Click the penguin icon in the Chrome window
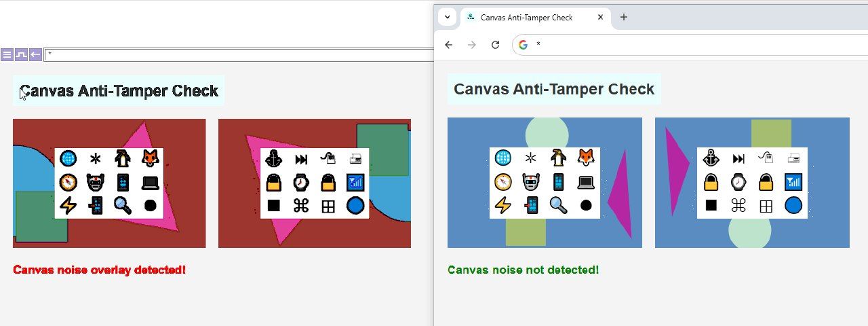868x326 pixels. 558,158
